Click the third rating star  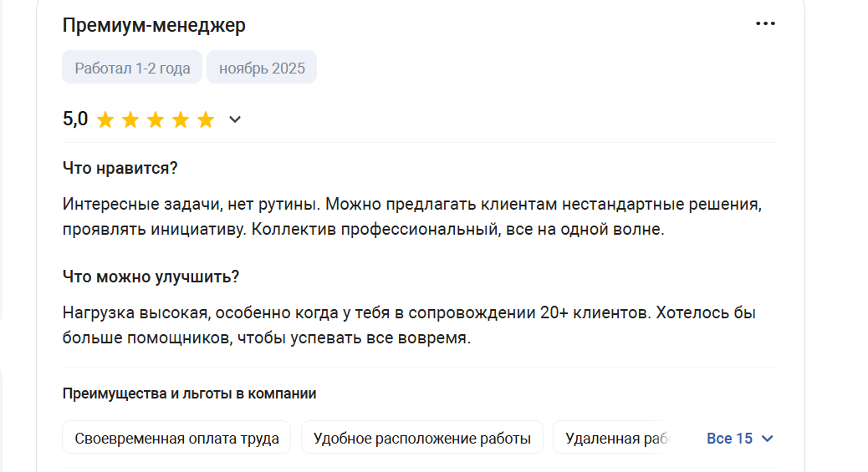(x=156, y=119)
